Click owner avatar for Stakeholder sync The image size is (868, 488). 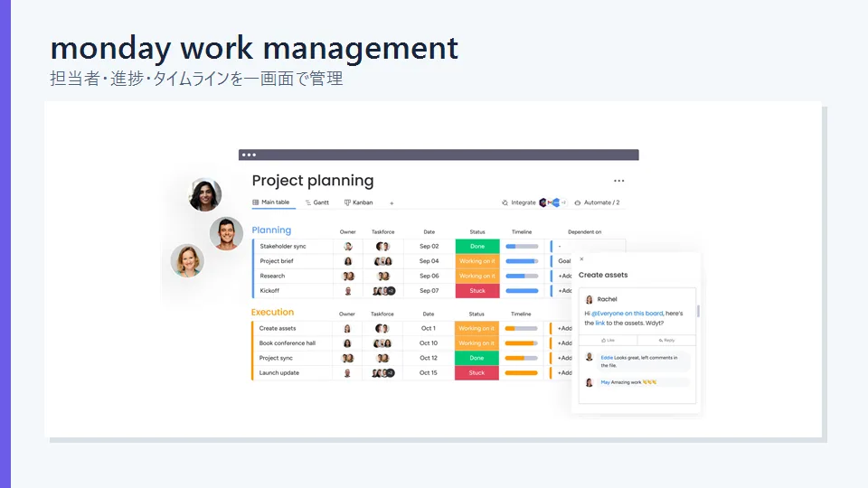pyautogui.click(x=347, y=246)
